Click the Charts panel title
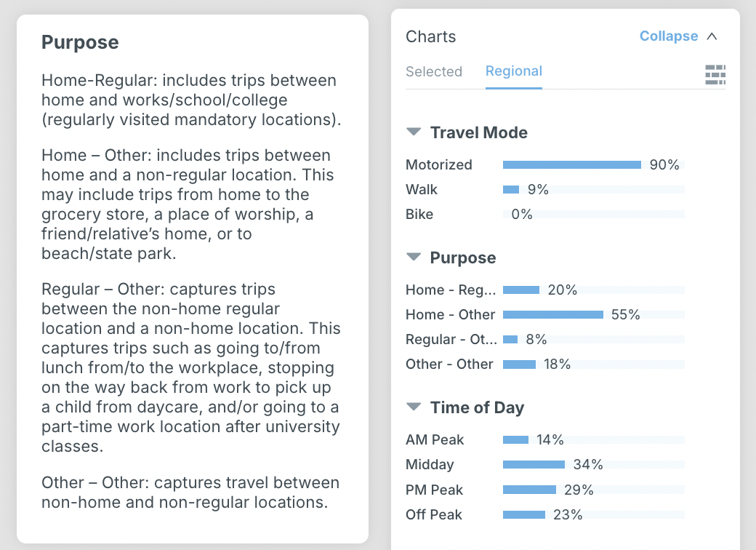Image resolution: width=756 pixels, height=550 pixels. point(431,36)
